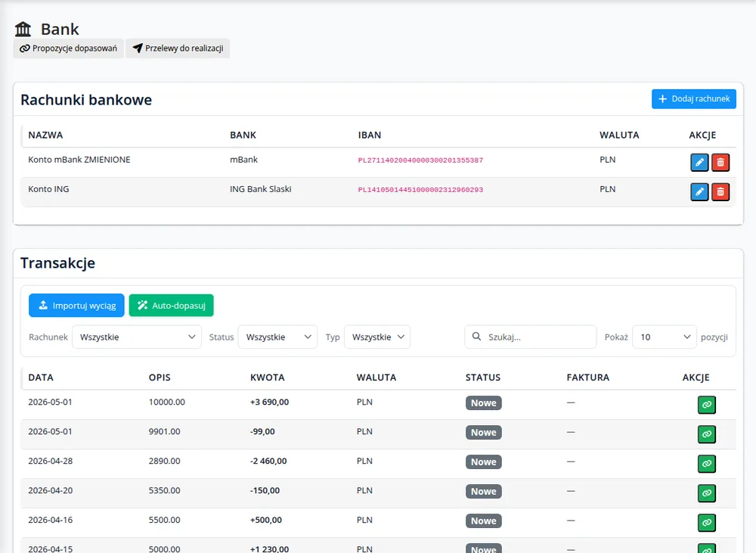Delete the Konto ING account
This screenshot has height=553, width=756.
click(720, 192)
